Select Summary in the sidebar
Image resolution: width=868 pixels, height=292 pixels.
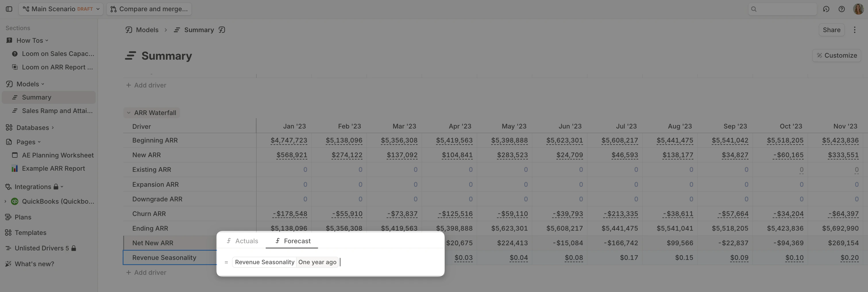tap(49, 98)
